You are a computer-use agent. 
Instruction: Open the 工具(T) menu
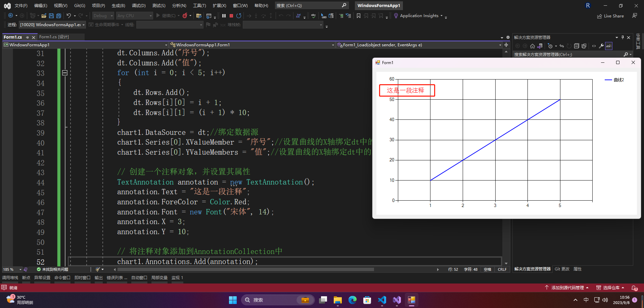coord(199,6)
